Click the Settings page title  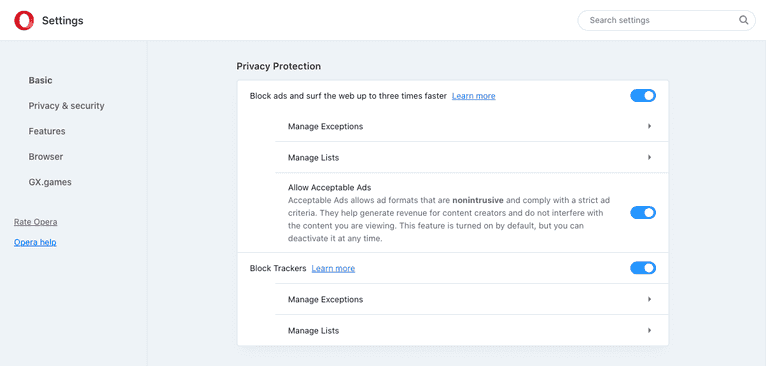[x=63, y=21]
